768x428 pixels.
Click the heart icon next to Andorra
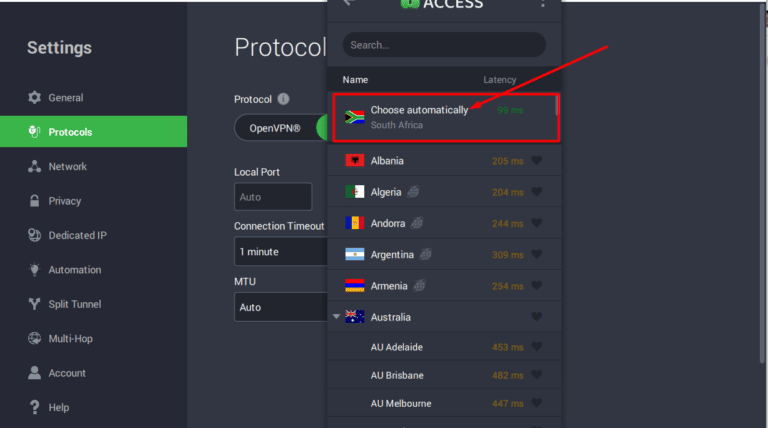pos(537,223)
